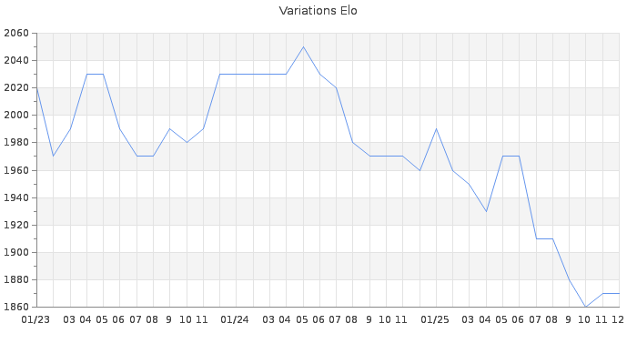
Task: Click the 1860 label at the y-axis bottom
Action: click(16, 307)
